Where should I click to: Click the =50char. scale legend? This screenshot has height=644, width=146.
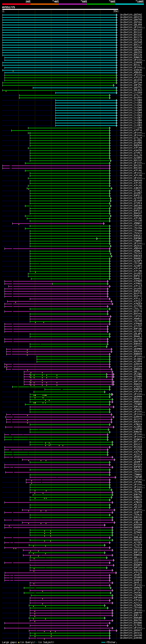(x=109, y=642)
